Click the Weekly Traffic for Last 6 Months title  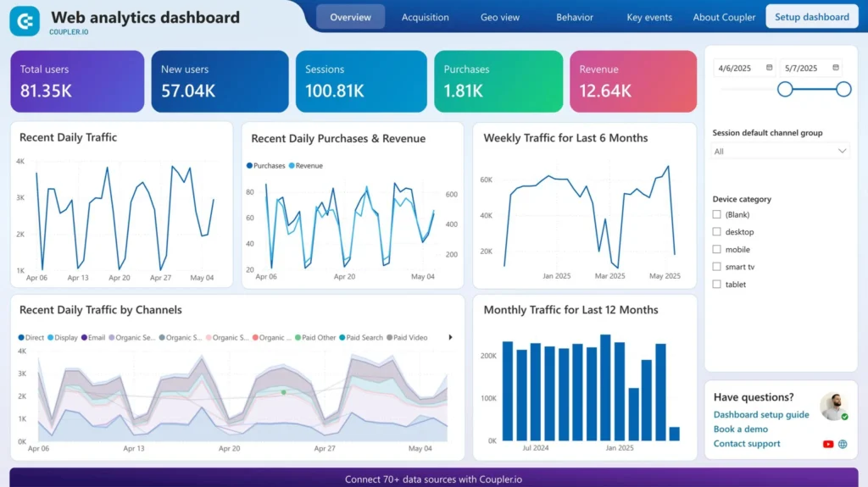click(565, 138)
